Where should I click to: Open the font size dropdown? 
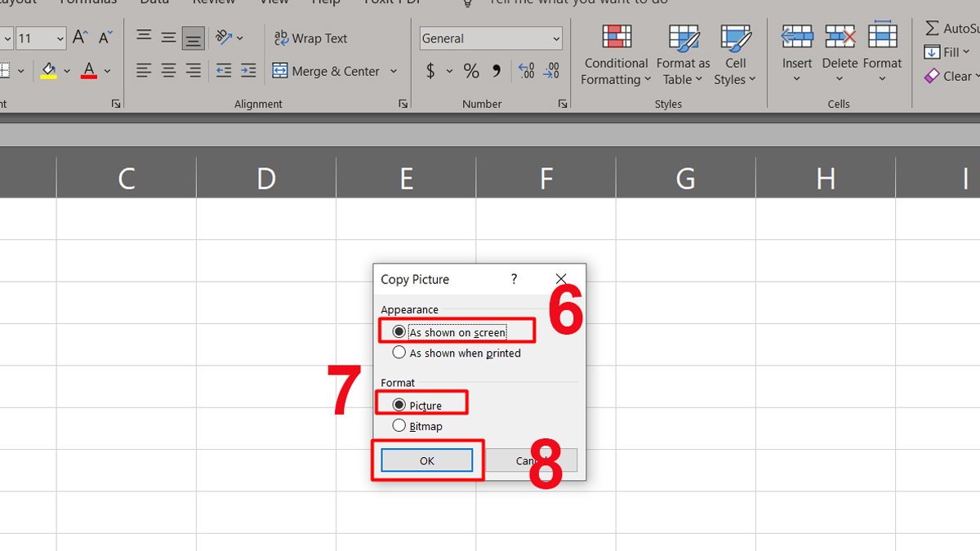60,38
